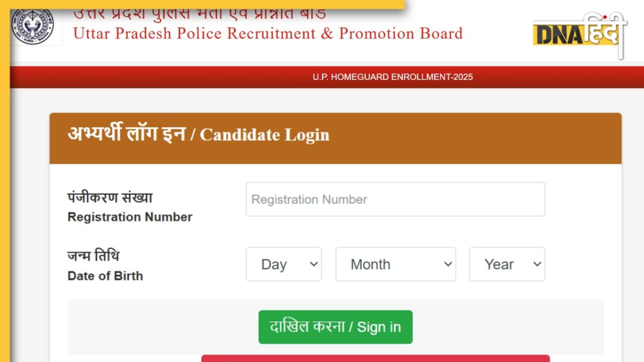Click the जन्म तिथि label
Viewport: 644px width, 362px height.
tap(94, 256)
